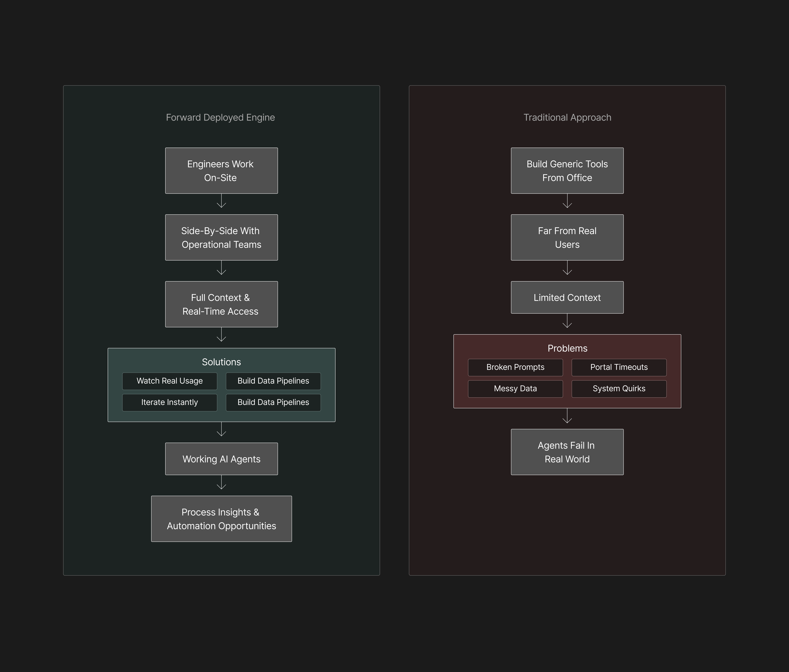Select the Portal Timeouts chip
The image size is (789, 672).
pos(619,367)
